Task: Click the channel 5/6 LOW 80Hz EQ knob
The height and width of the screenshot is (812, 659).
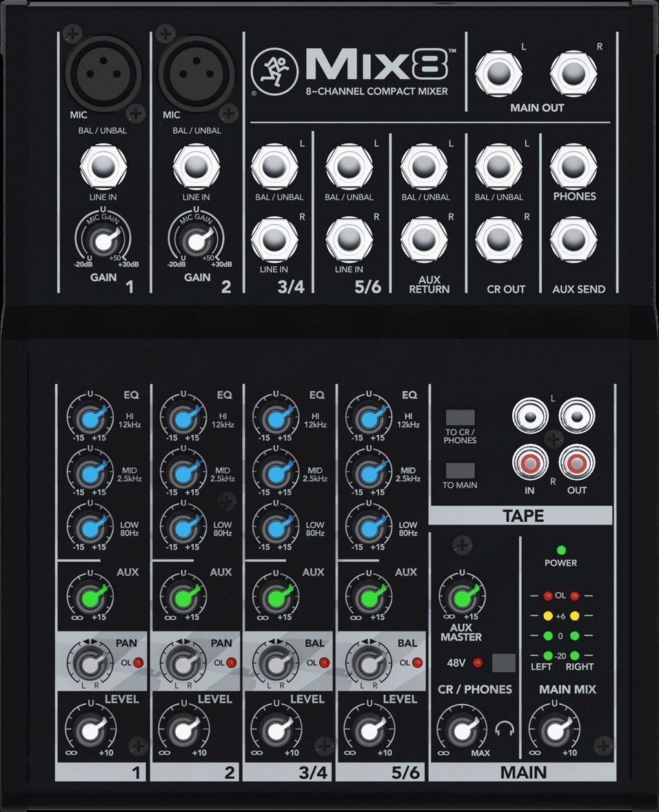Action: click(369, 528)
